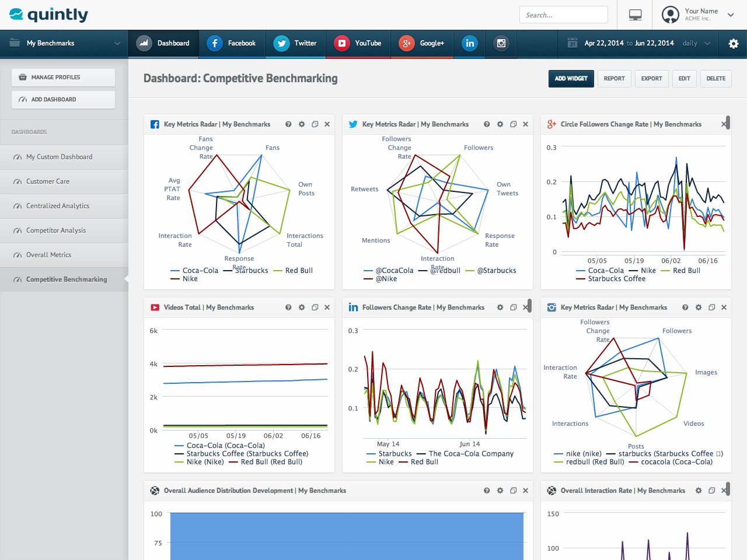
Task: Focus the Search field
Action: tap(564, 15)
